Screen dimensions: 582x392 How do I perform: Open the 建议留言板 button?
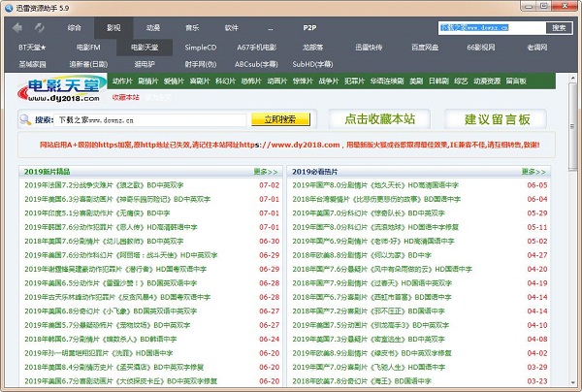(x=497, y=119)
